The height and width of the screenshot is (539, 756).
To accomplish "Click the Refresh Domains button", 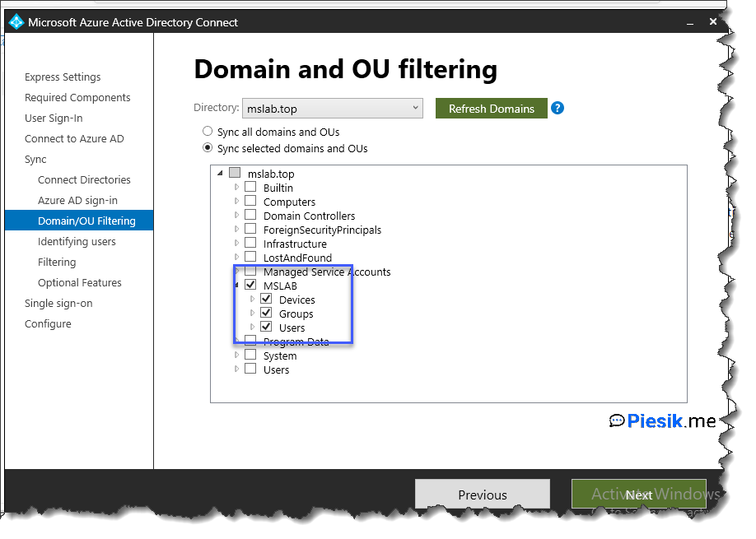I will (x=491, y=109).
